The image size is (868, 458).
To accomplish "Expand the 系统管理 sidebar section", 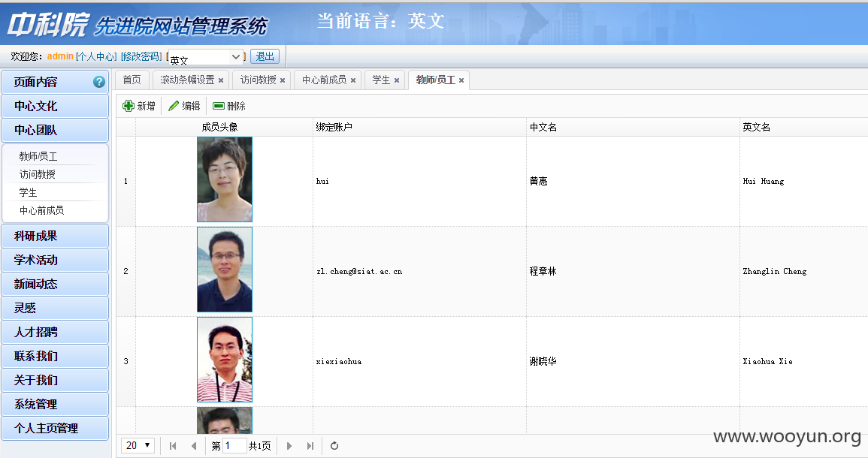I will click(x=55, y=405).
